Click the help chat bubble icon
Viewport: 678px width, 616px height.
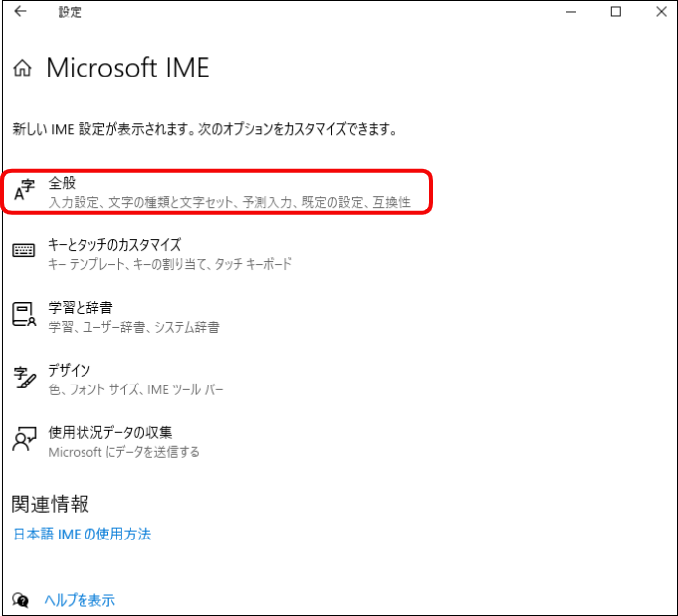point(20,600)
